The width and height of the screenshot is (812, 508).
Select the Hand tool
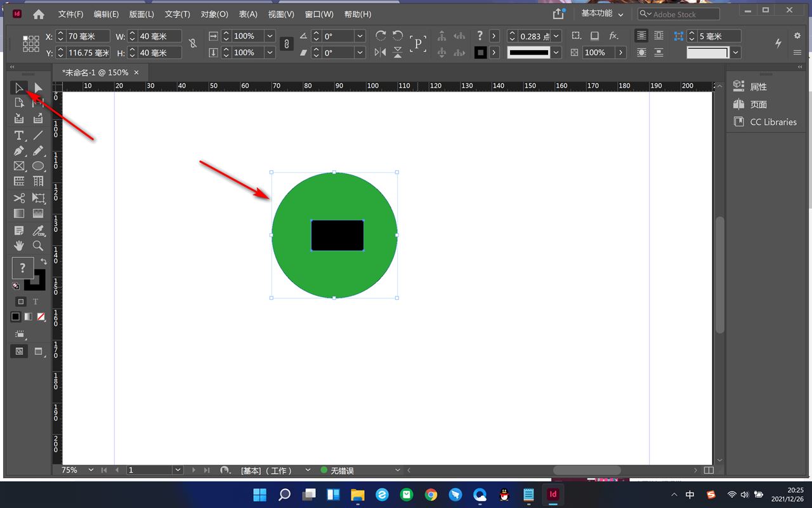19,246
